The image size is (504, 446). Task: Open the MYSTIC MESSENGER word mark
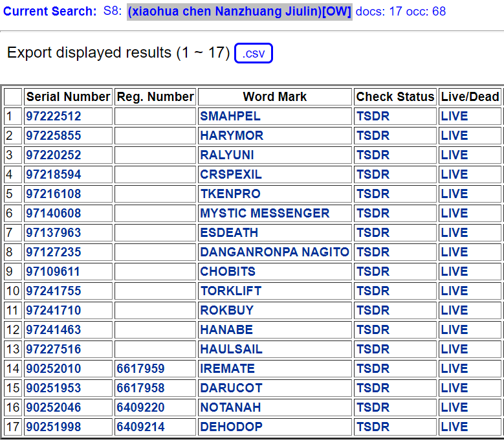(x=265, y=213)
